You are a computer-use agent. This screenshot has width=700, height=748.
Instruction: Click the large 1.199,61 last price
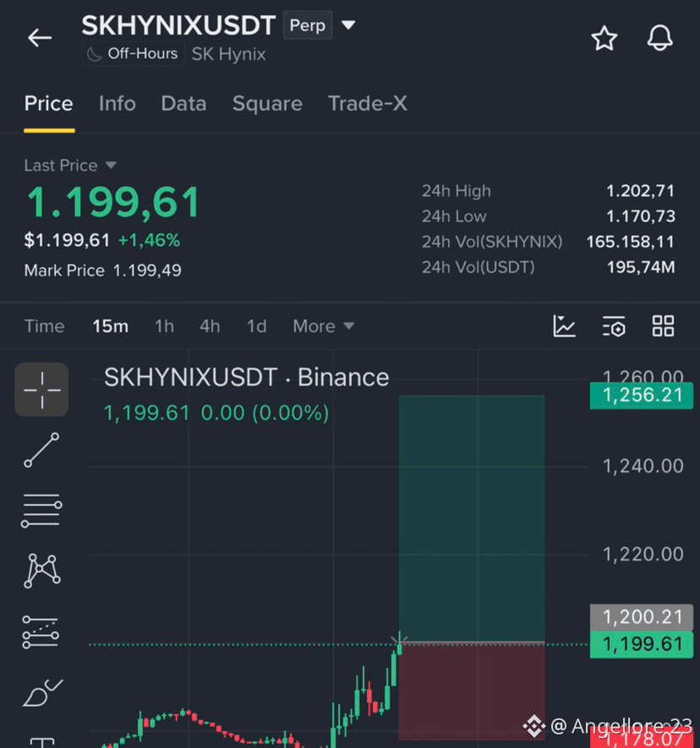click(113, 203)
